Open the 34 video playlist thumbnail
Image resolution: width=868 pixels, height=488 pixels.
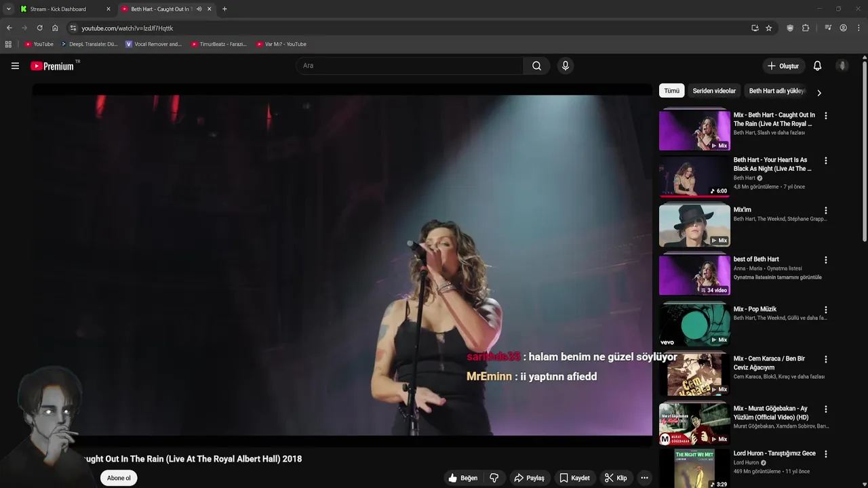point(694,274)
